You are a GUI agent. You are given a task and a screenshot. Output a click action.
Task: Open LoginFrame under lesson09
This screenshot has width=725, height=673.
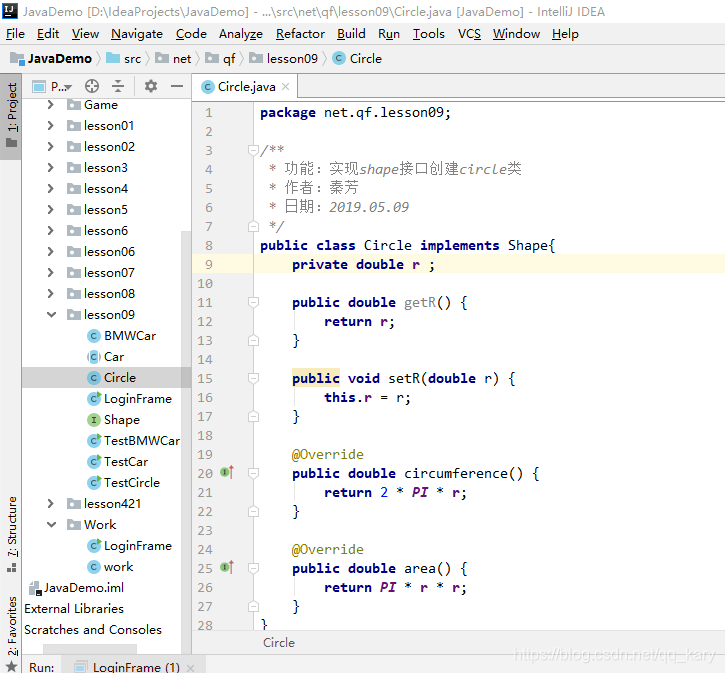(x=129, y=399)
